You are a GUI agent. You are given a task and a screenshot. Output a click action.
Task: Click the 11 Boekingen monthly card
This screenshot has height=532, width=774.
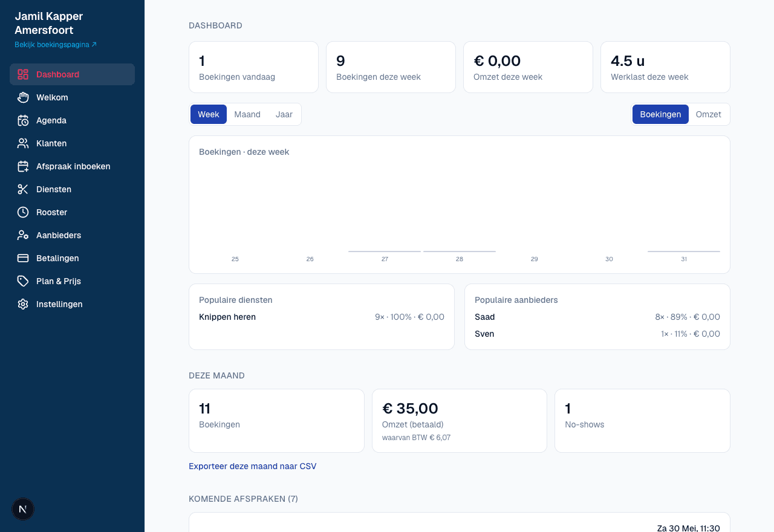pos(276,421)
